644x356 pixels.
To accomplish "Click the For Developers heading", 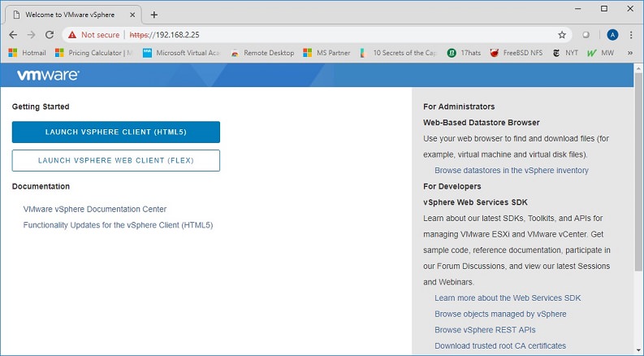I will click(x=452, y=186).
